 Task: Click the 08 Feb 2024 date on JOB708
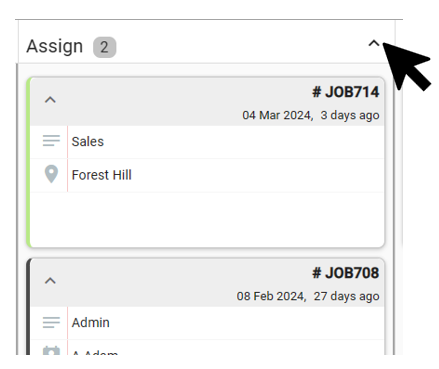[x=271, y=296]
